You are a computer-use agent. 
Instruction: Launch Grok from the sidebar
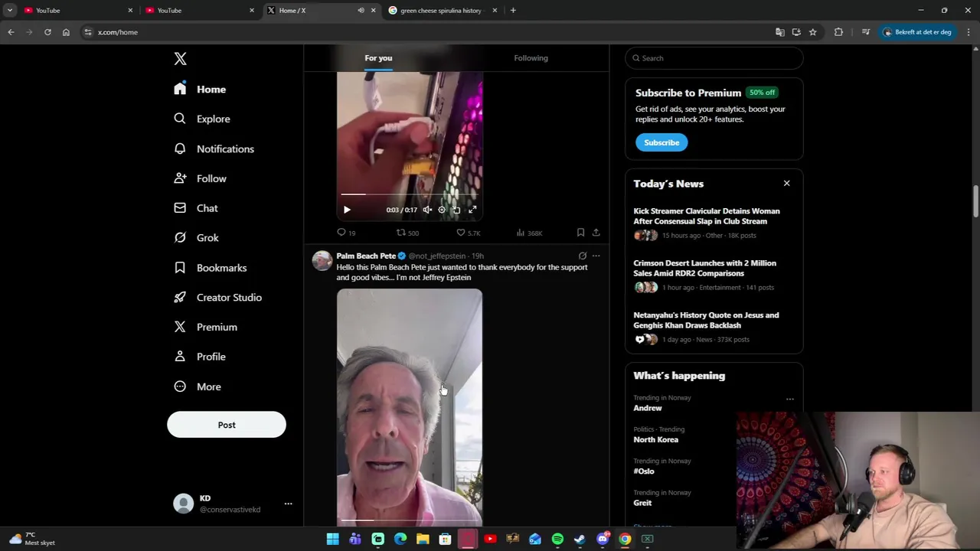pos(196,238)
